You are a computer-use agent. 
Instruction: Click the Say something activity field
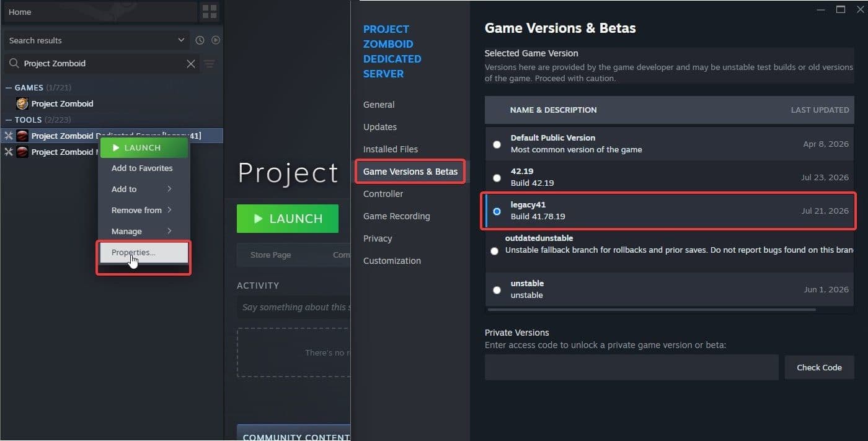(294, 307)
